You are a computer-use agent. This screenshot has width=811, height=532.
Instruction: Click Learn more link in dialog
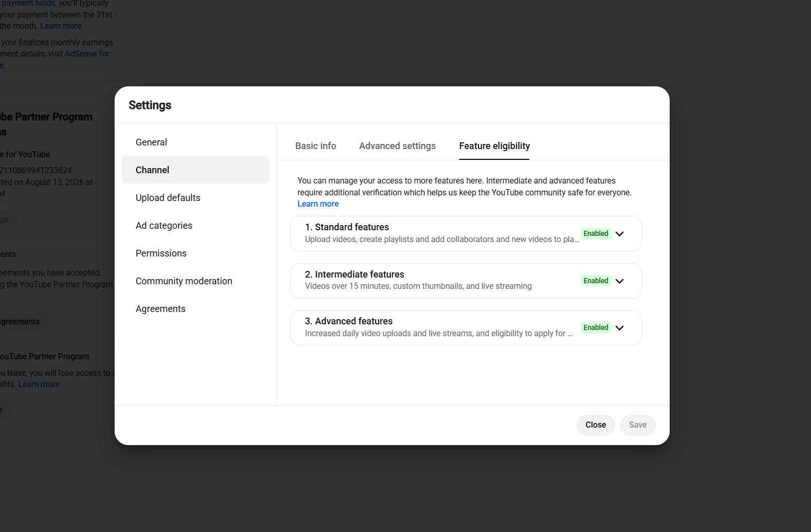click(x=318, y=204)
